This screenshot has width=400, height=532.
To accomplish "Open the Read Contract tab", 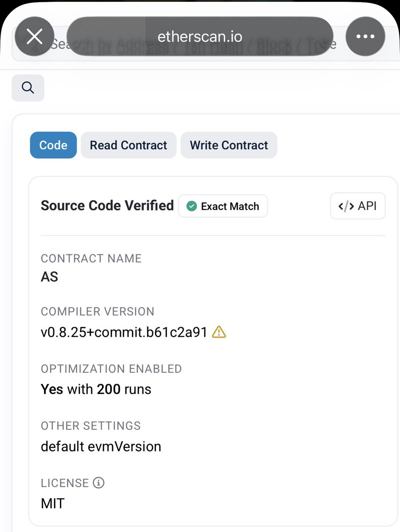I will (128, 145).
